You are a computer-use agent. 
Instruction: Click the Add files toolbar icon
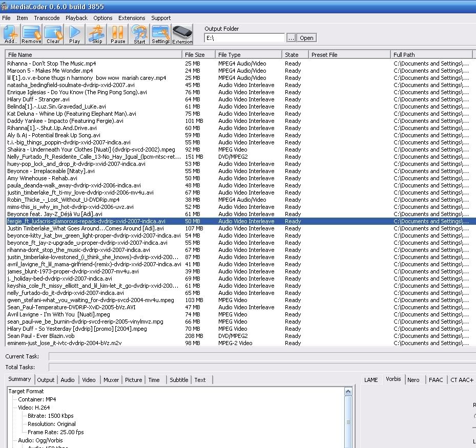[x=11, y=34]
